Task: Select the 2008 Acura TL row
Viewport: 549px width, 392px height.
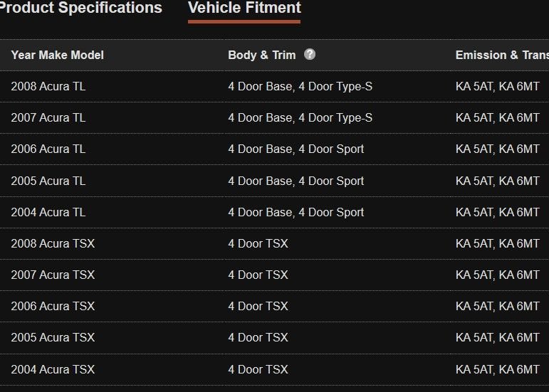Action: [x=48, y=86]
